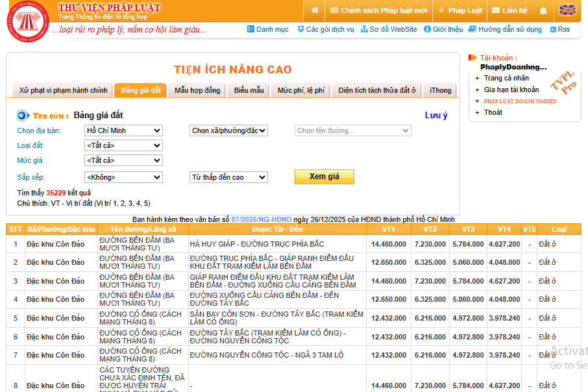
Task: Open Sơ đồ WebSite sitemap link
Action: tap(389, 29)
